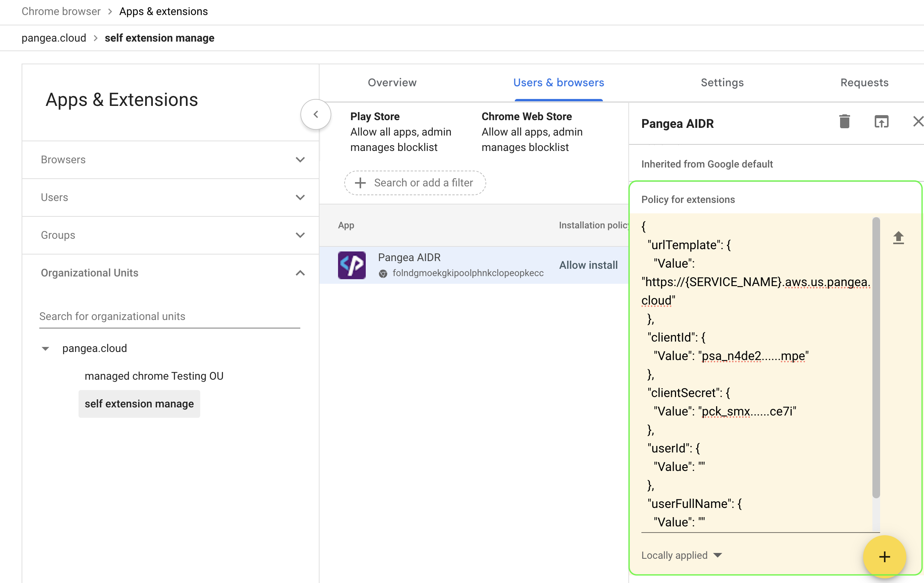Click the Chrome icon beside extension ID

(x=383, y=273)
